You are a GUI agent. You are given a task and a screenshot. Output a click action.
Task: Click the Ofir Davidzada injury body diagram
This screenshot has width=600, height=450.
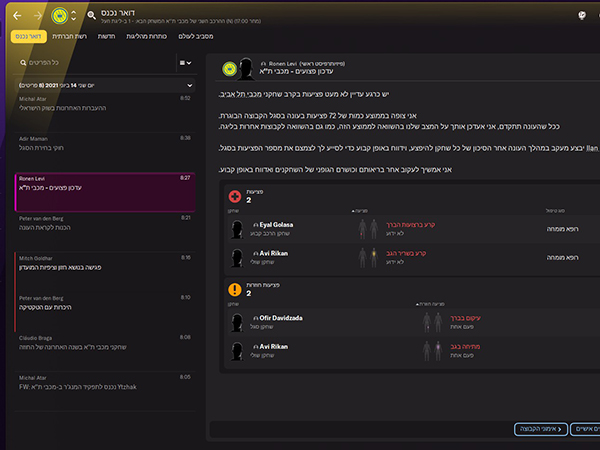point(432,322)
